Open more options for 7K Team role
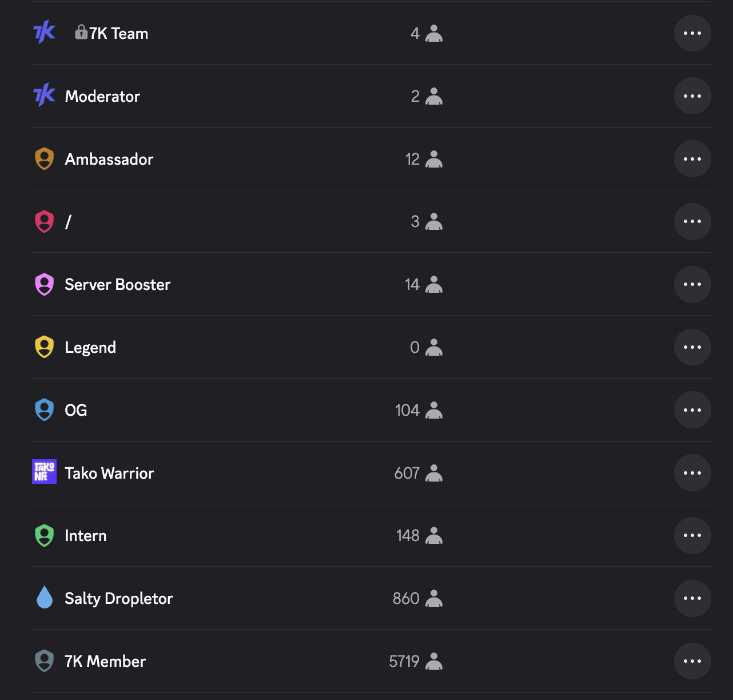The width and height of the screenshot is (733, 700). [x=692, y=33]
